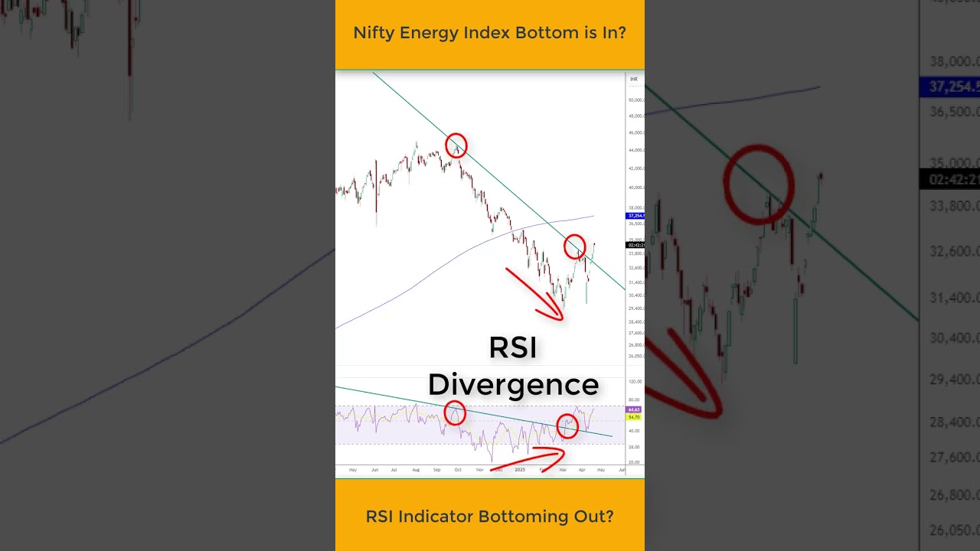Click the INR currency label above the price axis
Image resolution: width=980 pixels, height=551 pixels.
coord(634,79)
